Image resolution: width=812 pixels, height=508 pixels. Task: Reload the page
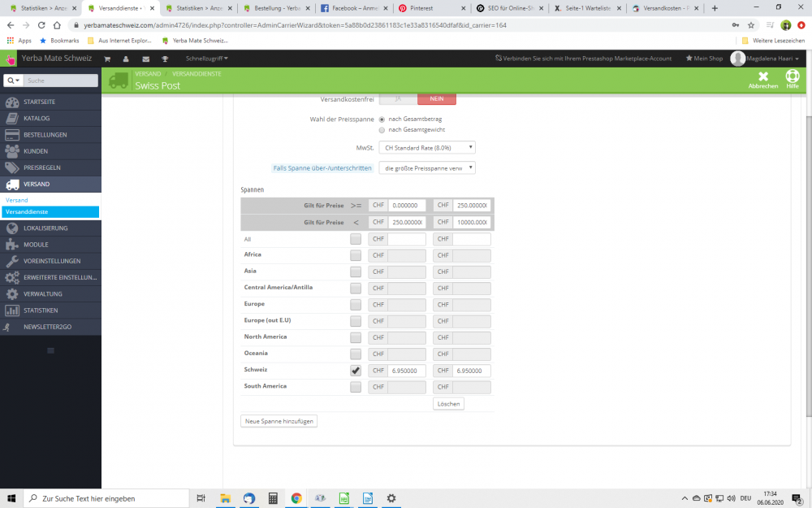tap(41, 25)
